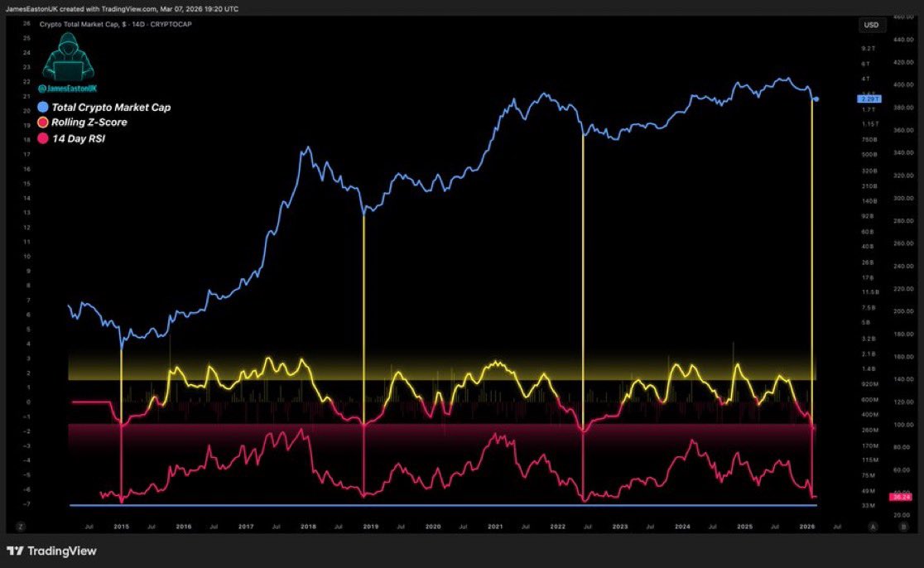This screenshot has width=924, height=568.
Task: Select the 14 Day RSI legend label
Action: click(79, 138)
